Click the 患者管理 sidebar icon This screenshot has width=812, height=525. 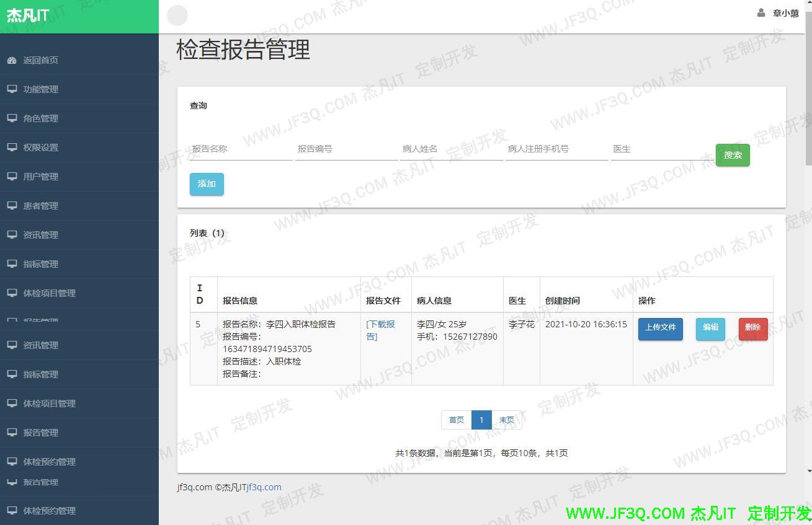point(12,206)
